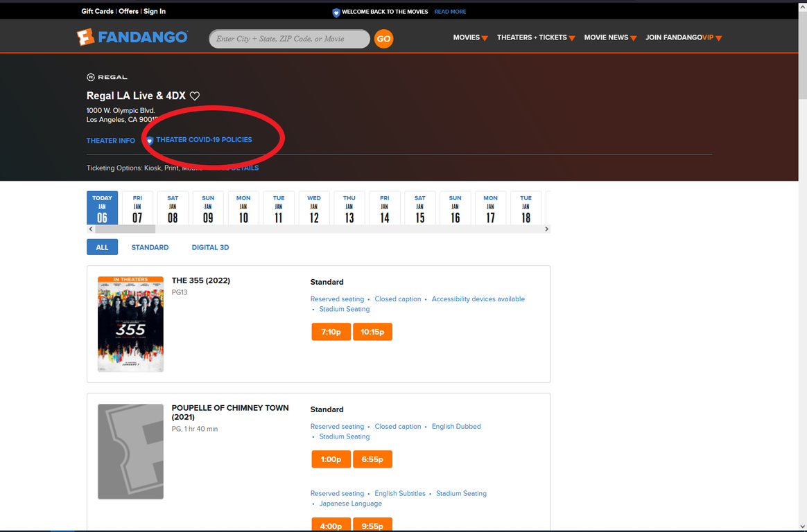Click Stadium Seating amenity under The 355
This screenshot has height=532, width=807.
click(345, 310)
